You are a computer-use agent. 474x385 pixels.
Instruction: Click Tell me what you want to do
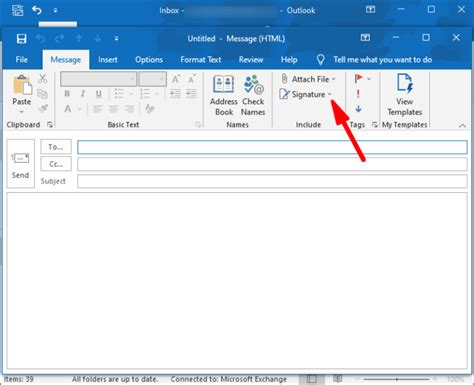click(383, 60)
